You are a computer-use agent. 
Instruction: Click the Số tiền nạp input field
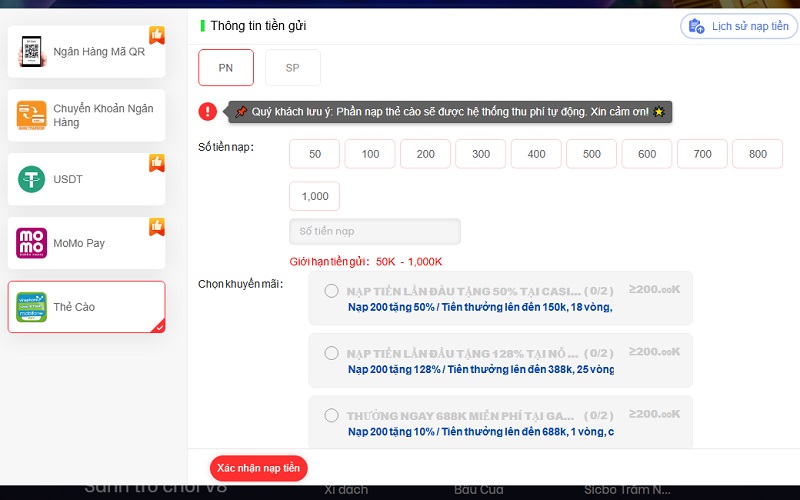click(375, 231)
